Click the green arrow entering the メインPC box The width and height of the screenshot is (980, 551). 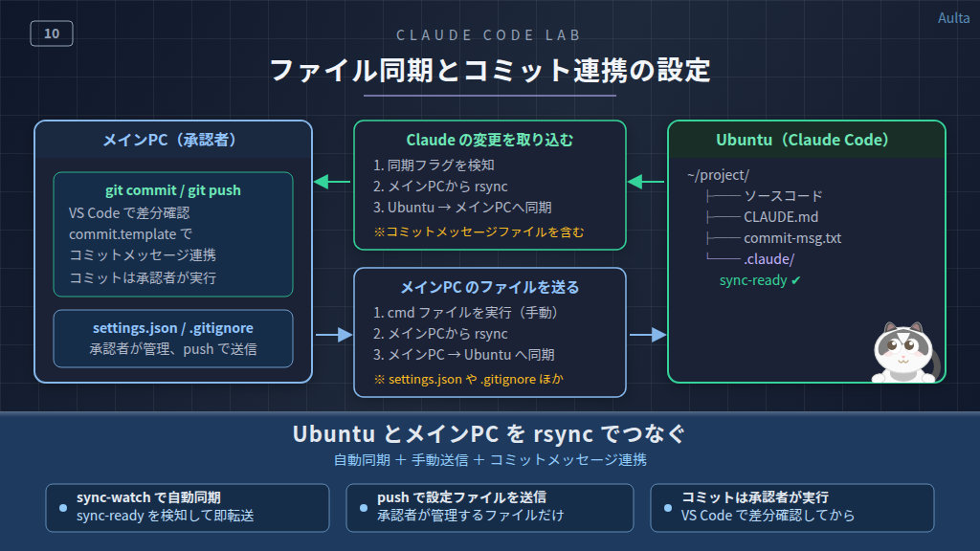click(x=332, y=181)
